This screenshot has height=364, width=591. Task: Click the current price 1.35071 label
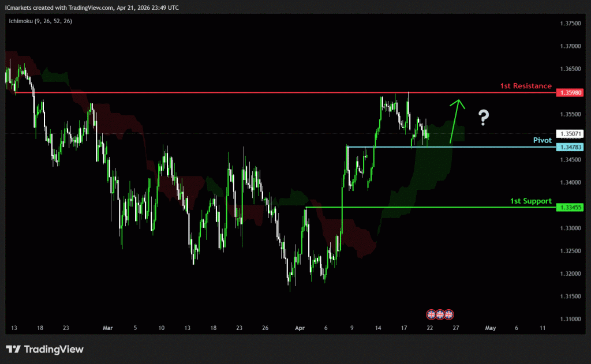(570, 134)
